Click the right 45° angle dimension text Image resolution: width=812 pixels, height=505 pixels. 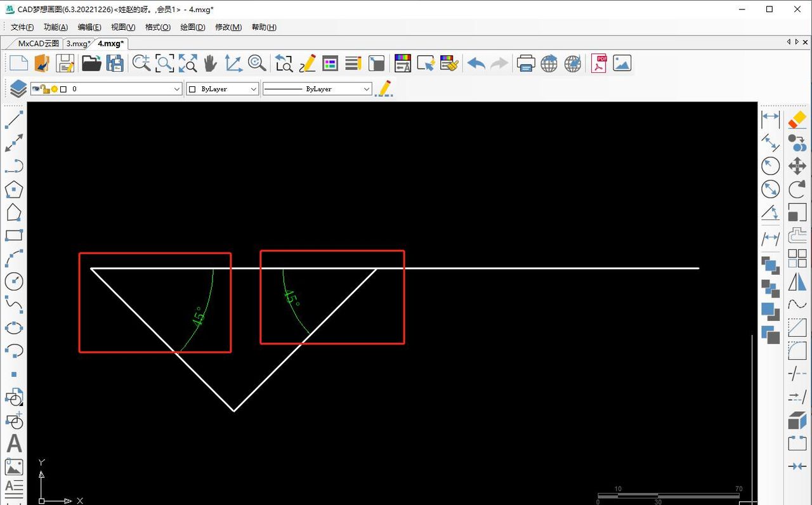pos(291,298)
